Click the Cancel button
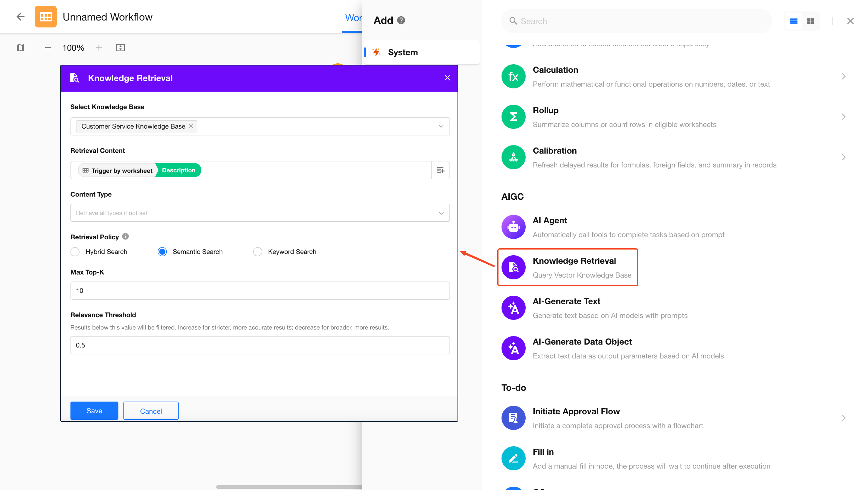The image size is (868, 490). pyautogui.click(x=151, y=411)
